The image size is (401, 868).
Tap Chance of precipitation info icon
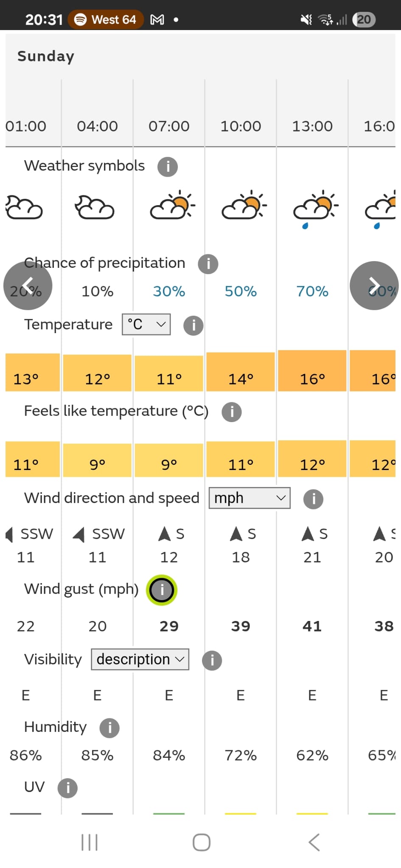click(208, 264)
